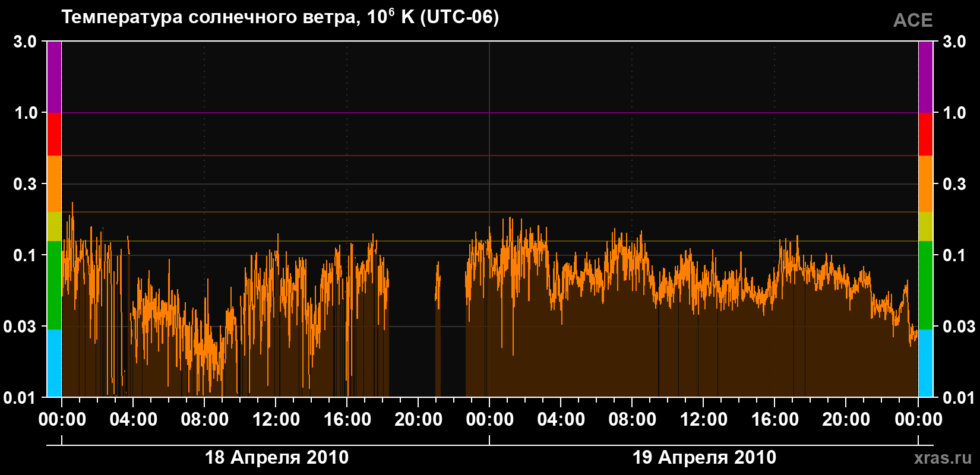
Task: Click the chart title text
Action: tap(280, 17)
